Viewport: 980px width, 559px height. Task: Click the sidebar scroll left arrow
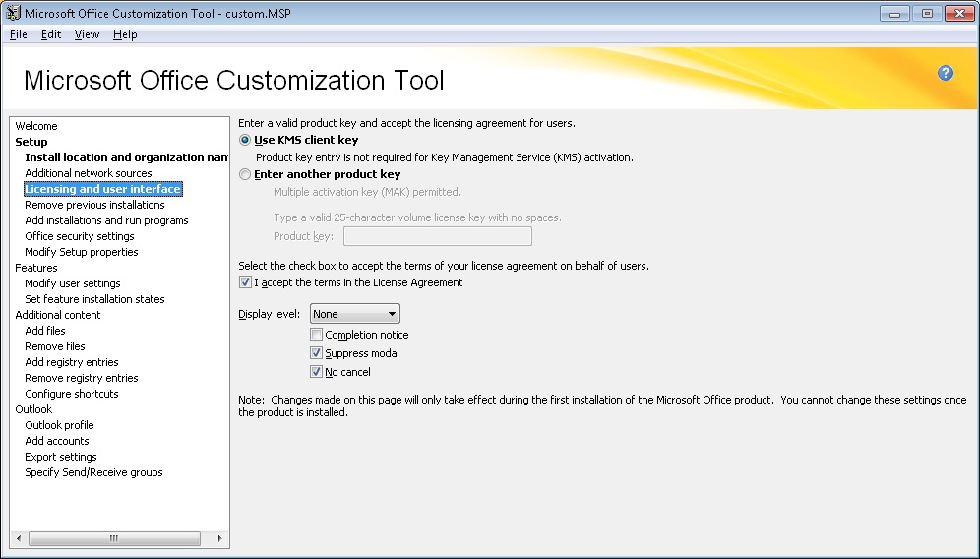pyautogui.click(x=19, y=538)
